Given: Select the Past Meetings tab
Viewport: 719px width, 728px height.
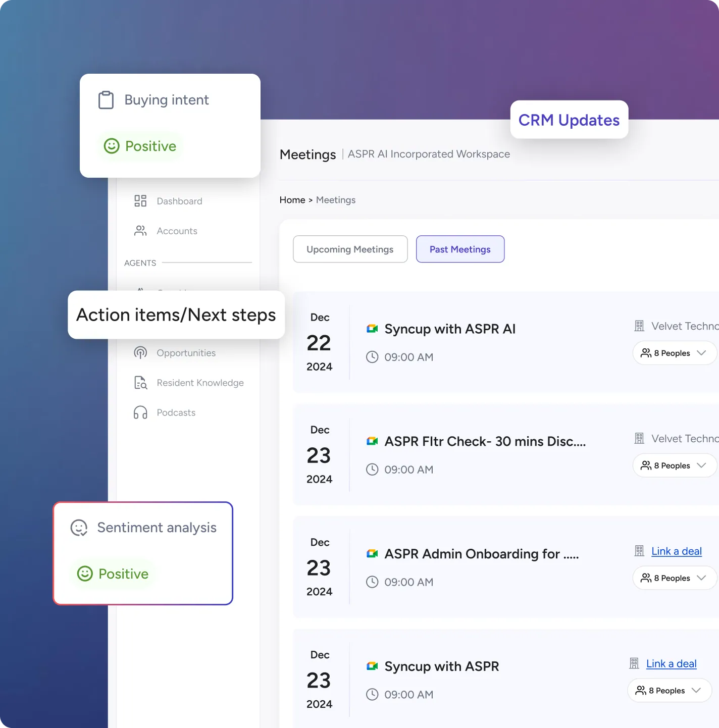Looking at the screenshot, I should (x=460, y=249).
